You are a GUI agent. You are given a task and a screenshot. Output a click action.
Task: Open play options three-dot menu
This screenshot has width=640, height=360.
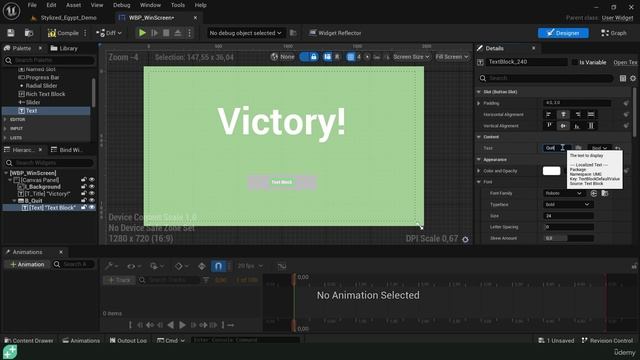tap(189, 33)
